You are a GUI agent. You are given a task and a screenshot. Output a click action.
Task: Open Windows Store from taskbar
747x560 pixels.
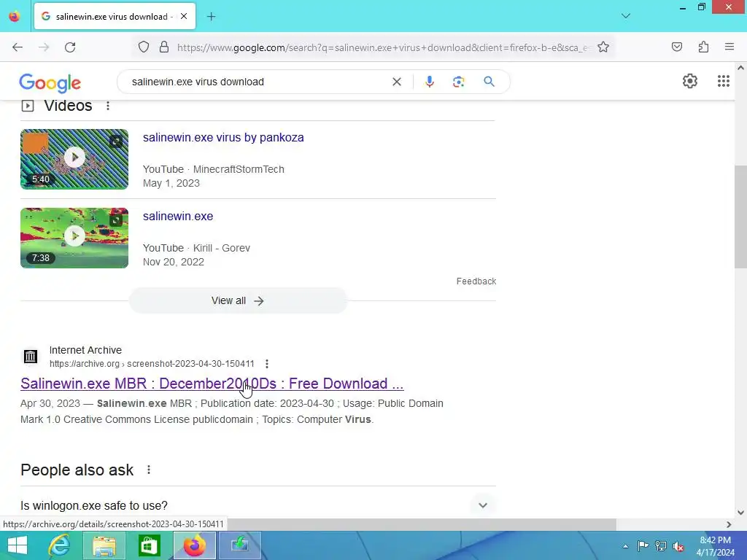pos(149,545)
